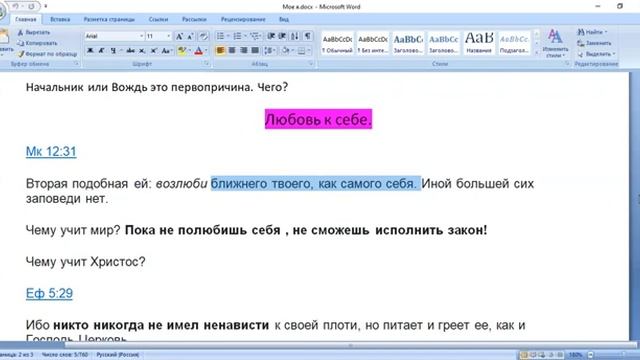Viewport: 640px width, 360px height.
Task: Apply the Без интервала style
Action: coord(373,43)
